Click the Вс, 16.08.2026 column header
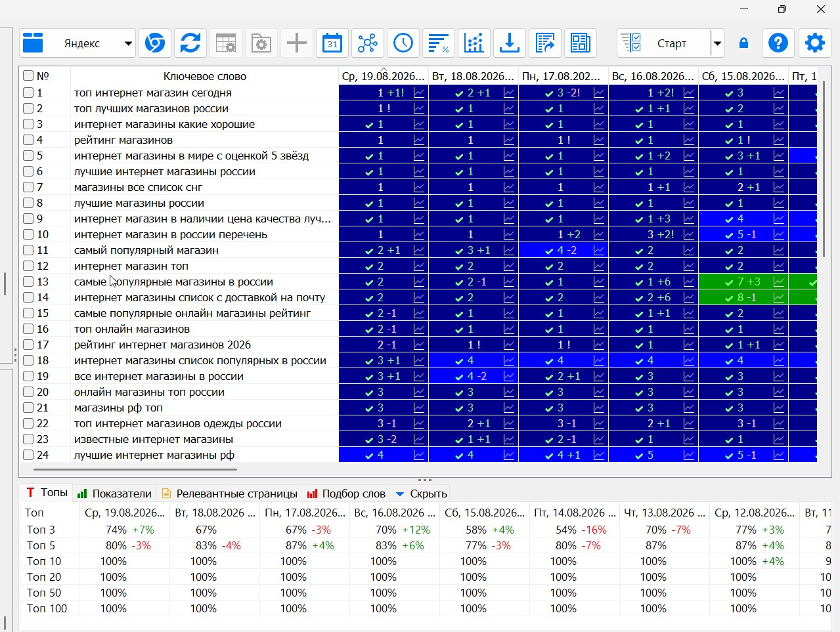The height and width of the screenshot is (632, 840). 653,76
